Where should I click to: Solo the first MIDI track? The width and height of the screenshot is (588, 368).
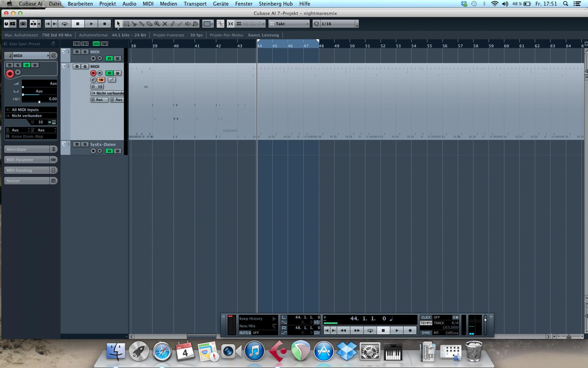84,52
